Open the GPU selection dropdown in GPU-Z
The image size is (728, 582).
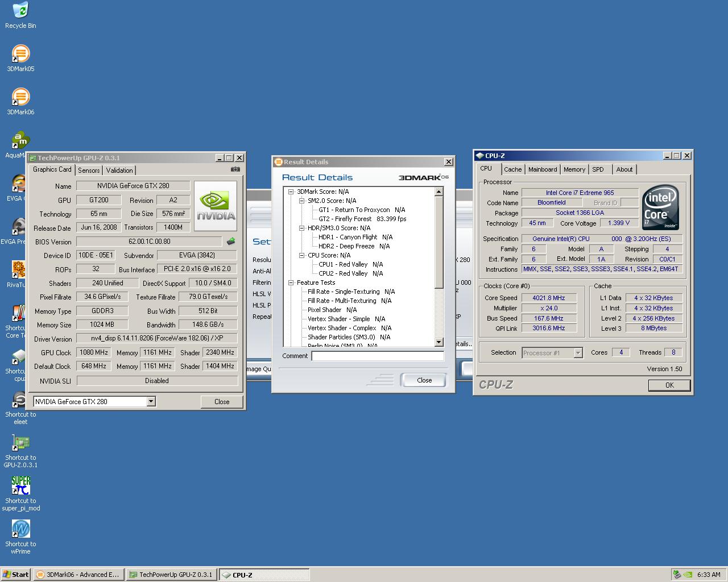pos(151,402)
